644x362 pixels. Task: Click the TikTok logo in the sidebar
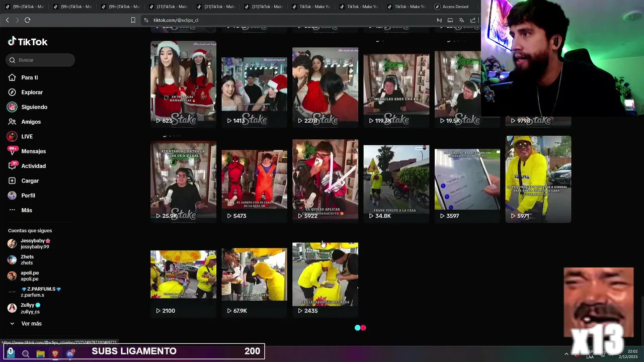pos(28,42)
